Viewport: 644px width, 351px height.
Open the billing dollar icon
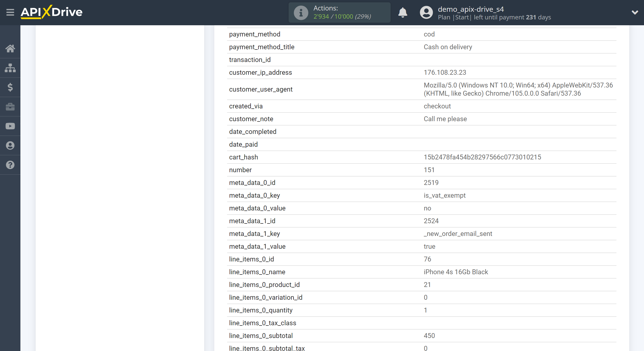10,87
